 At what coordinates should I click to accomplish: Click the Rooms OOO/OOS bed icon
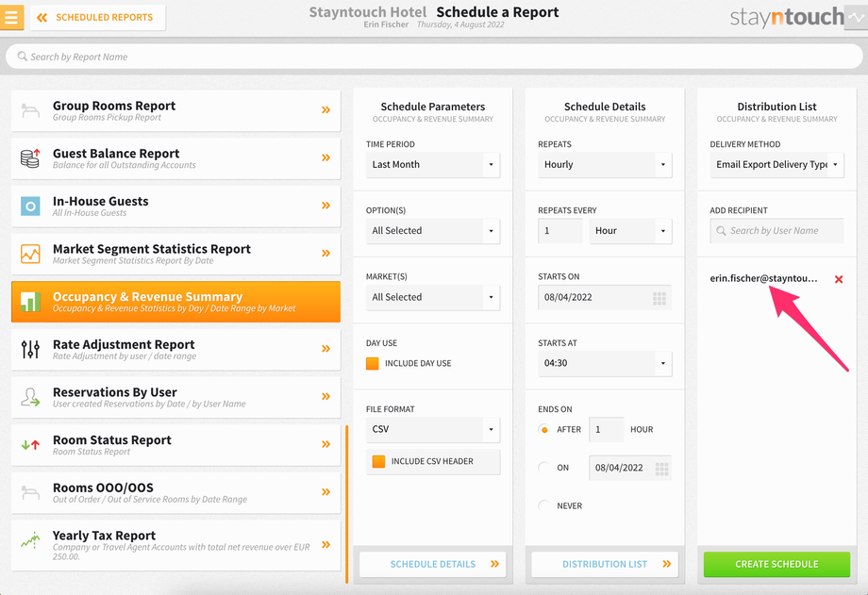coord(30,492)
